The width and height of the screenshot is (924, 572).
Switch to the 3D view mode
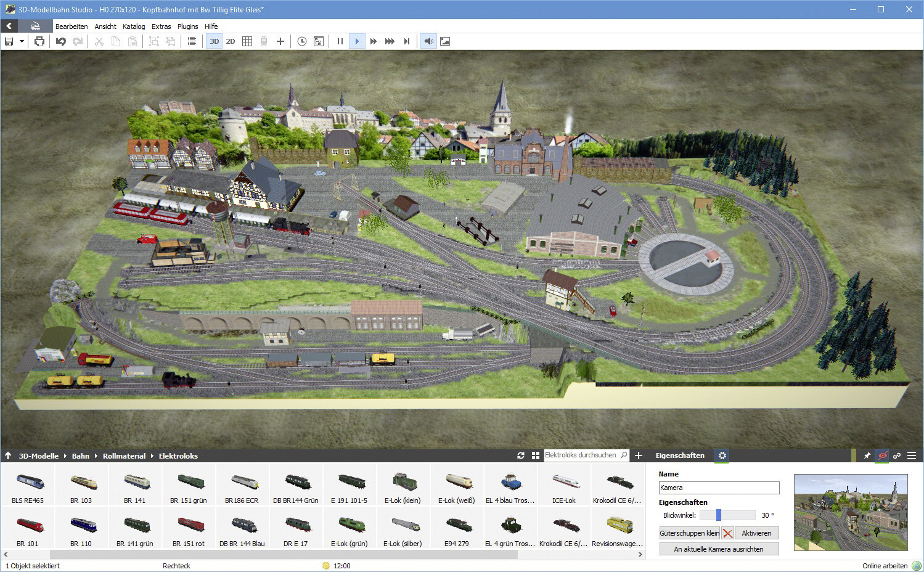(x=214, y=41)
